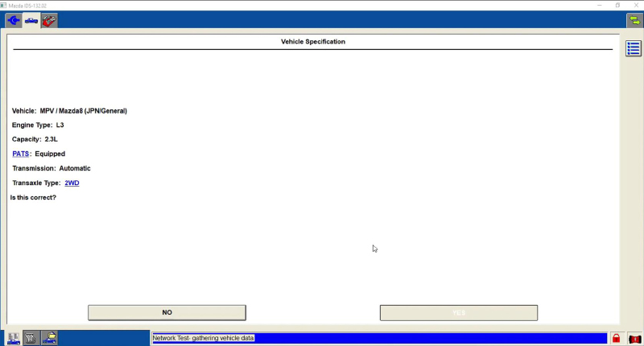Click the folder-over-car icon in bottom toolbar
This screenshot has width=644, height=346.
[x=50, y=338]
